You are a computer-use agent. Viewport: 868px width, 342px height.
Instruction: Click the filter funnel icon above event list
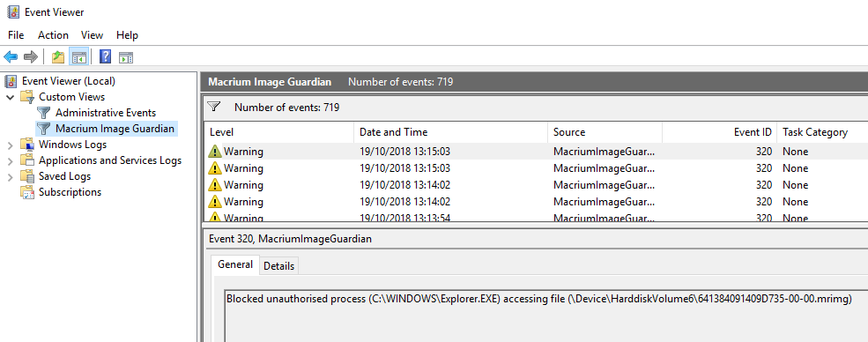[x=213, y=107]
